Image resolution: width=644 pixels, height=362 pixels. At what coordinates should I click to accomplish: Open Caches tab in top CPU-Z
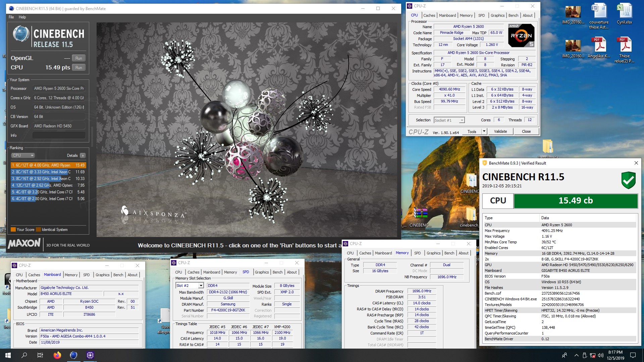coord(429,15)
